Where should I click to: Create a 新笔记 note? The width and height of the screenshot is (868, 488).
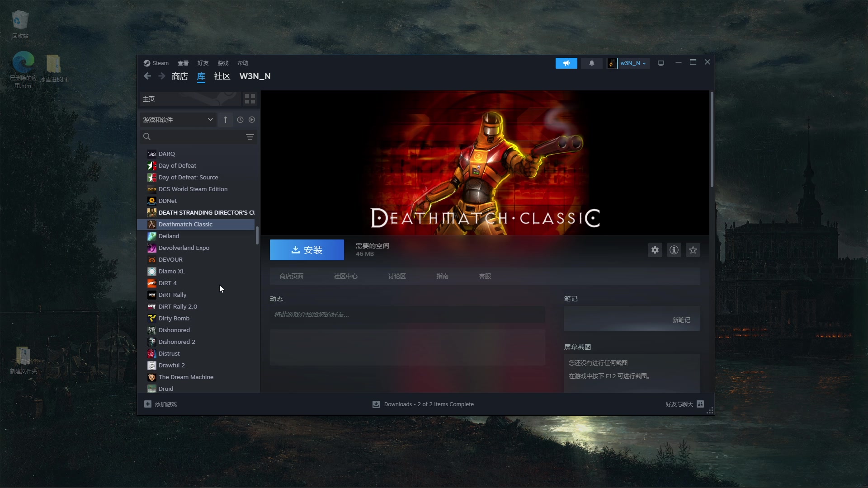tap(681, 320)
